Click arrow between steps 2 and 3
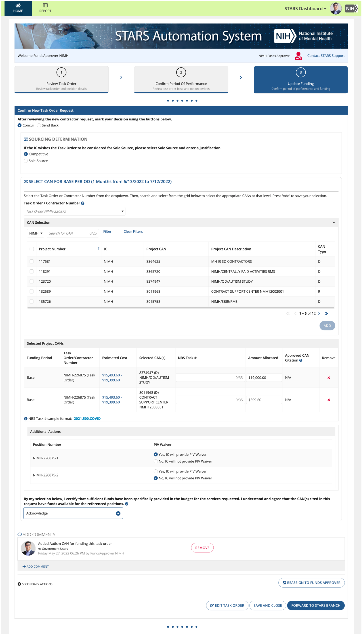Viewport: 364px width, 636px height. click(241, 77)
